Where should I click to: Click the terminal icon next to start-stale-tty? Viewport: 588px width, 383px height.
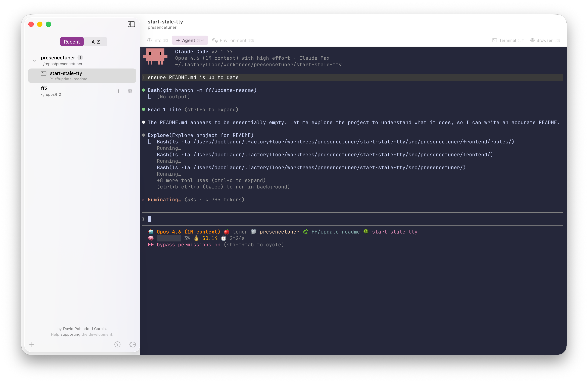coord(44,73)
